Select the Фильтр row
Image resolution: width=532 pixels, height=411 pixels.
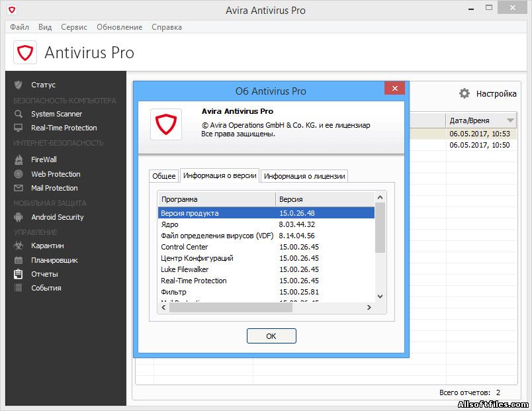(267, 292)
